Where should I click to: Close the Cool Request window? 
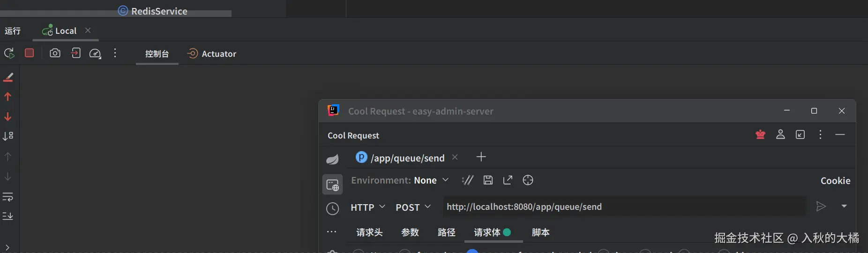tap(842, 111)
